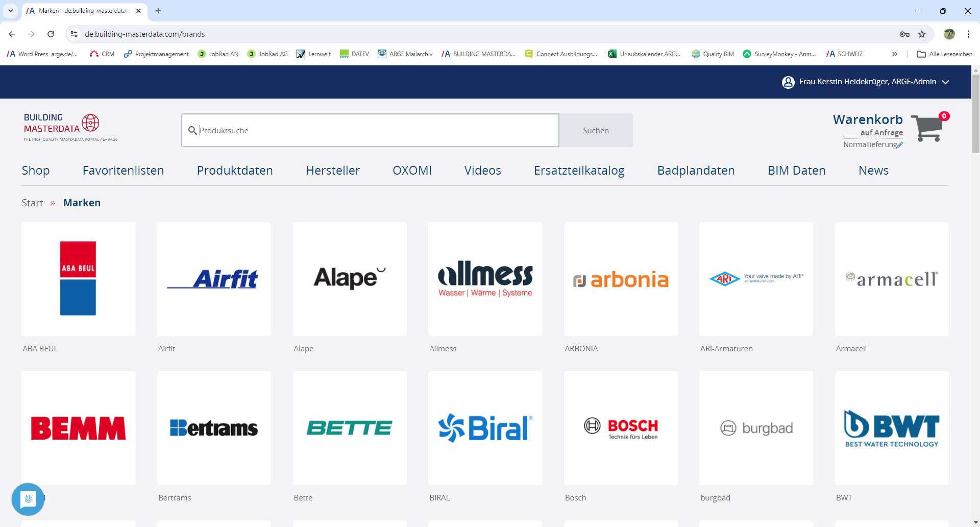Viewport: 980px width, 527px height.
Task: Open the Badplandaten menu item
Action: point(696,171)
